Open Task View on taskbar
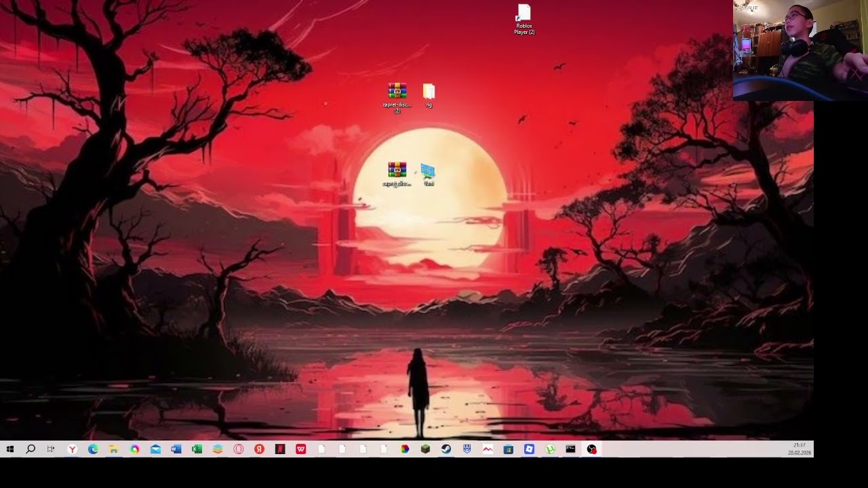 pos(51,449)
